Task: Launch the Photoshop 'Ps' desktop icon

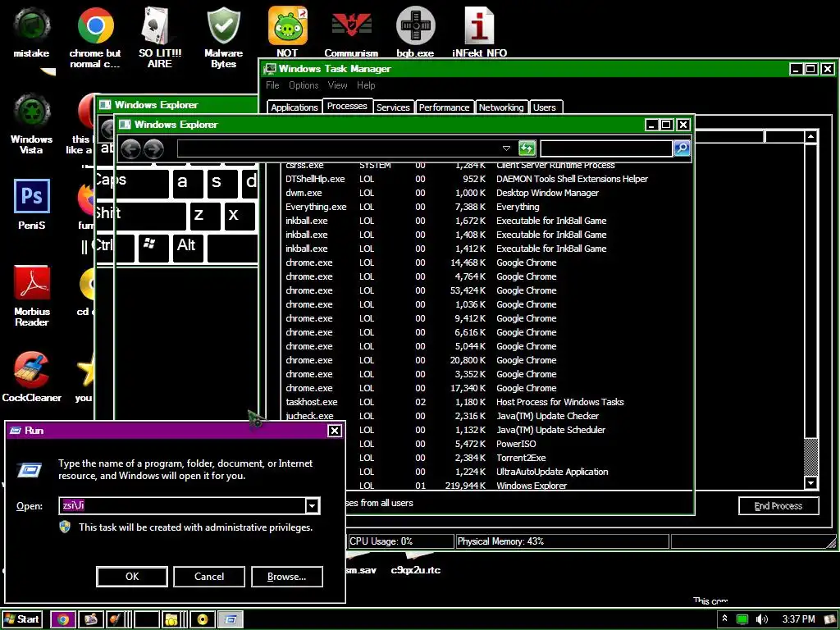Action: 32,204
